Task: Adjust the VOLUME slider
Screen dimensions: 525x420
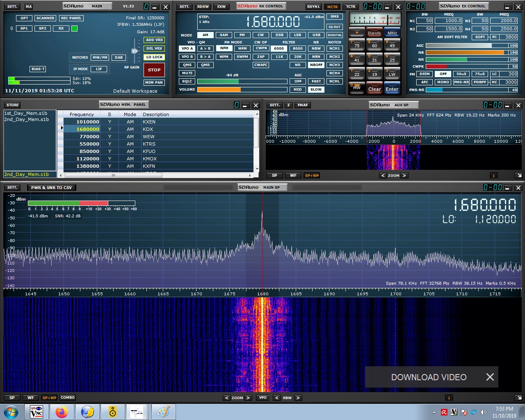Action: (x=242, y=89)
